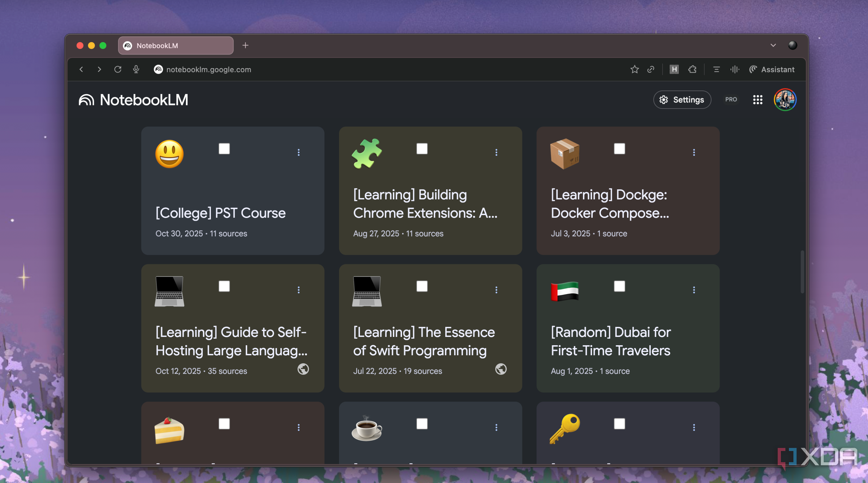Open the more options menu for Chrome Extensions notebook
Image resolution: width=868 pixels, height=483 pixels.
coord(496,152)
